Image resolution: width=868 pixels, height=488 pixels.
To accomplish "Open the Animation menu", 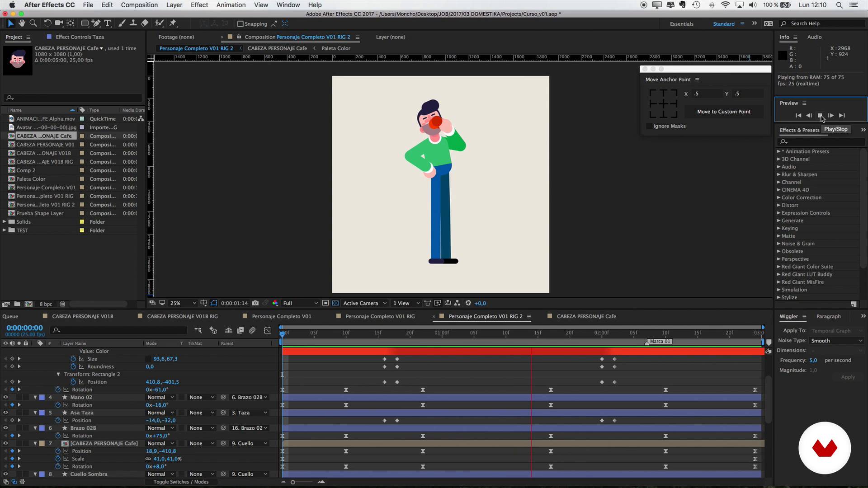I will (x=231, y=5).
